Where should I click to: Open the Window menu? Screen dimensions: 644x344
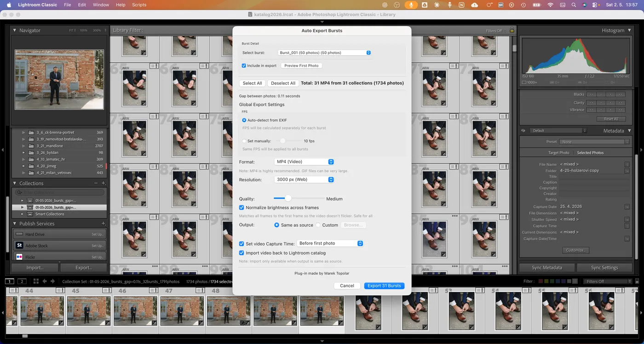pos(101,5)
